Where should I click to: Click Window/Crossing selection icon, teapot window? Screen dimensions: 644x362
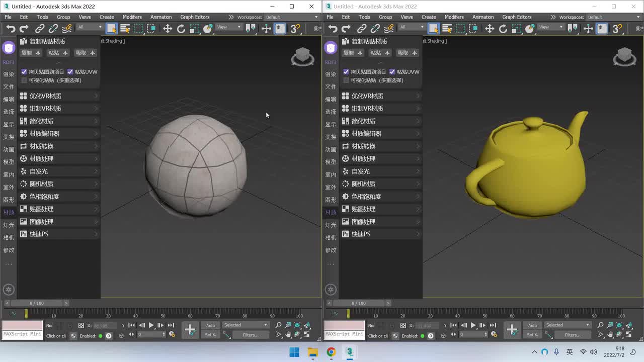click(x=473, y=29)
